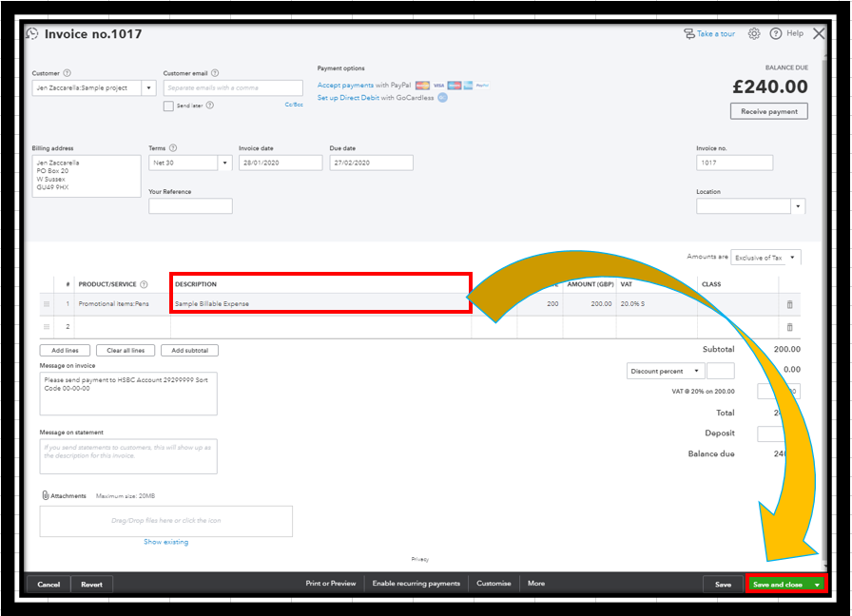Viewport: 852px width, 616px height.
Task: Open the More menu in the footer
Action: tap(536, 584)
